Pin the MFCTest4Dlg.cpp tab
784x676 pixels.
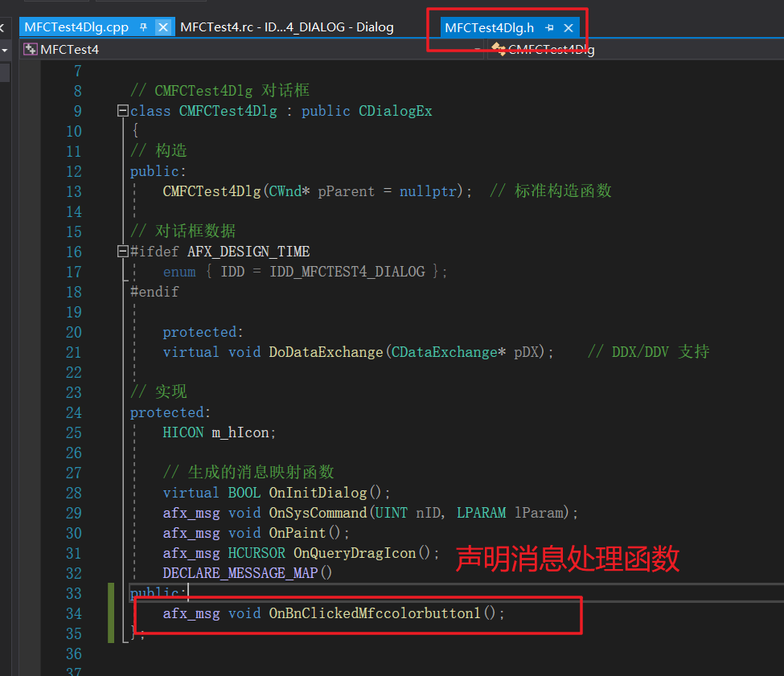tap(143, 27)
